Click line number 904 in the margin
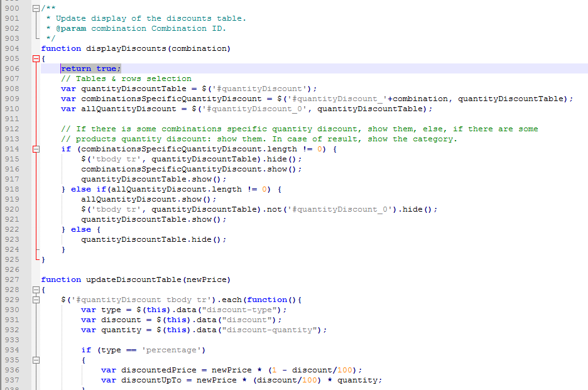The image size is (588, 390). pos(12,48)
